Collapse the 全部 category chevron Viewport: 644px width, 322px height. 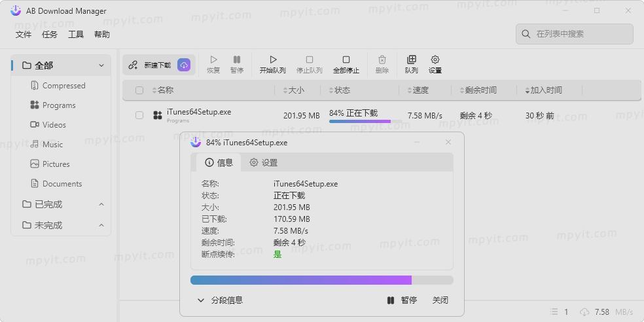pyautogui.click(x=101, y=65)
